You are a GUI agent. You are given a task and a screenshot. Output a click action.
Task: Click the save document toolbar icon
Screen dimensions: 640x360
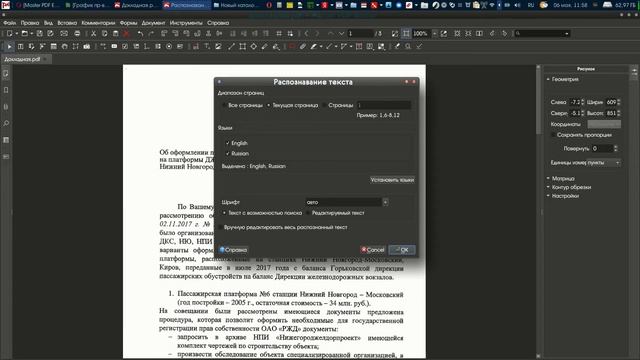40,33
